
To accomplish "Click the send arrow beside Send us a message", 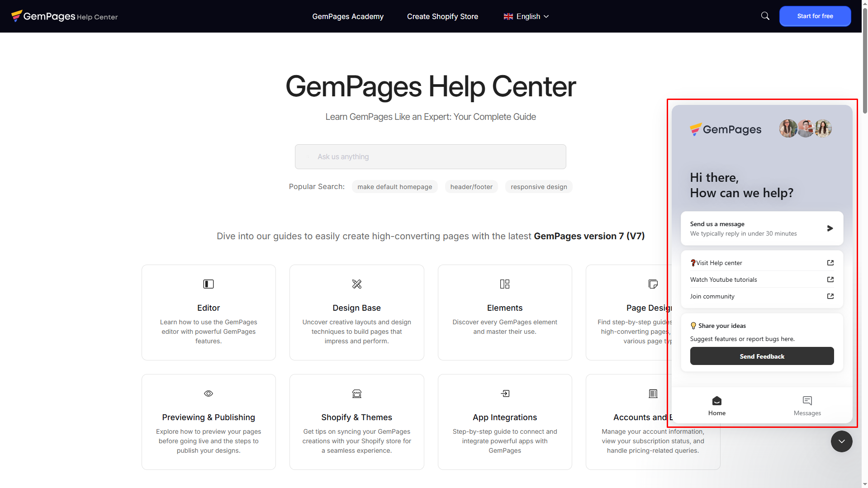I will coord(830,228).
